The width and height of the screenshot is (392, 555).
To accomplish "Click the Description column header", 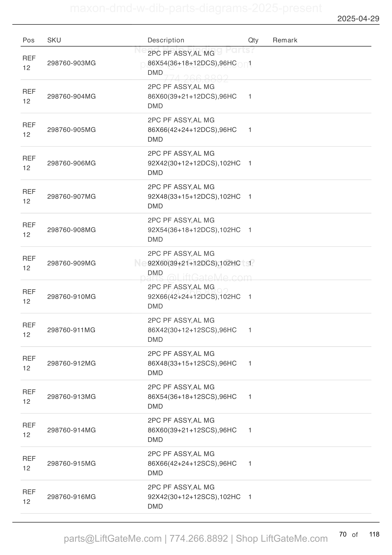I will point(166,40).
